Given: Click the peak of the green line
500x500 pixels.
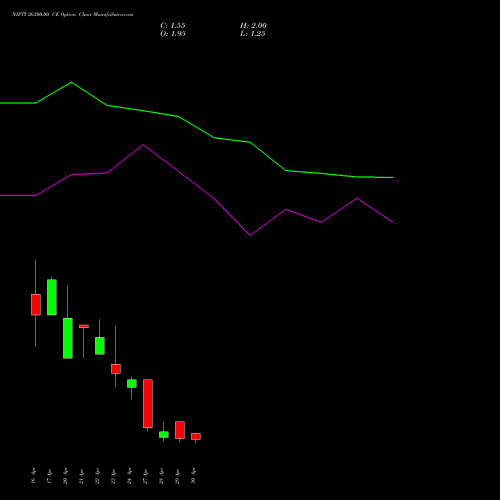Looking at the screenshot, I should [x=71, y=82].
